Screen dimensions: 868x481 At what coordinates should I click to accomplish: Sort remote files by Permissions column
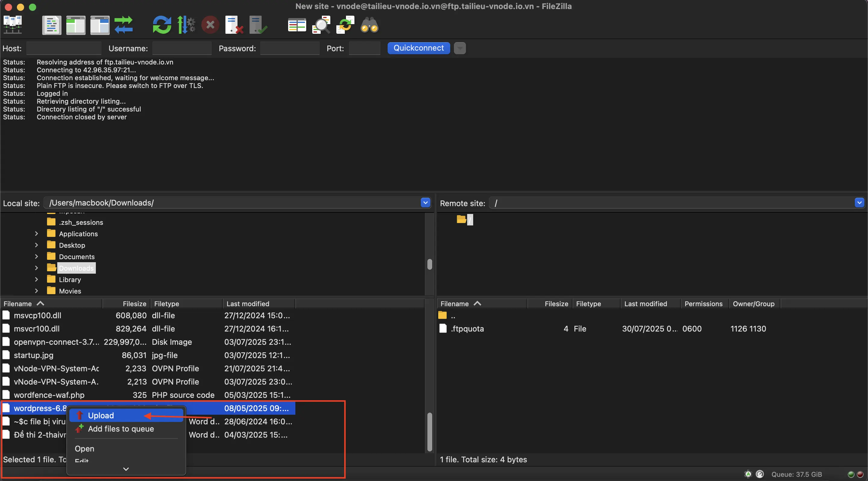point(705,303)
